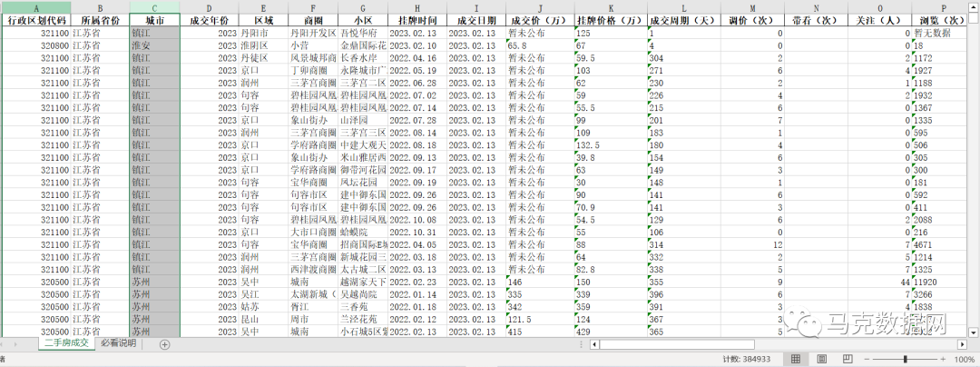Screen dimensions: 980x367
Task: Click the 65.8 transaction price cell
Action: [x=540, y=45]
